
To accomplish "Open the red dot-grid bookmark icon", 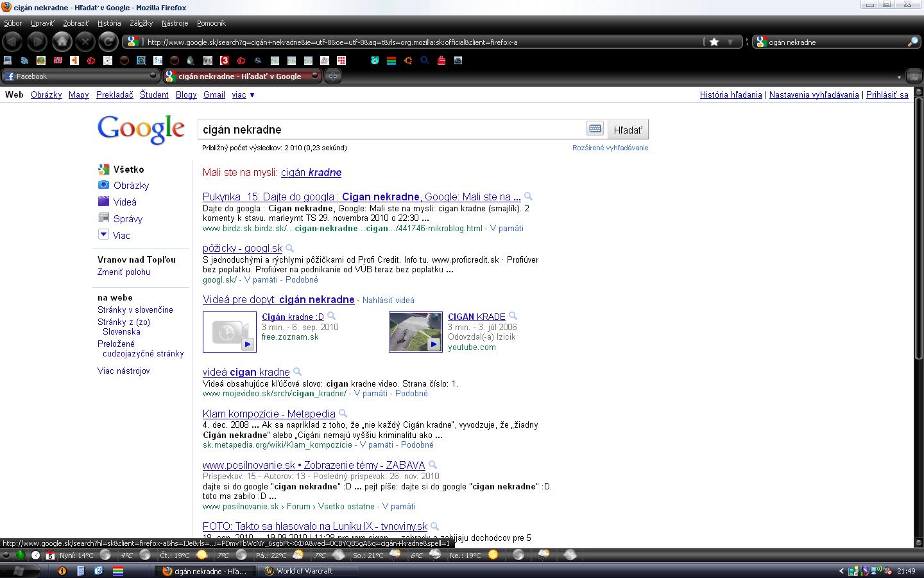I will coord(341,60).
